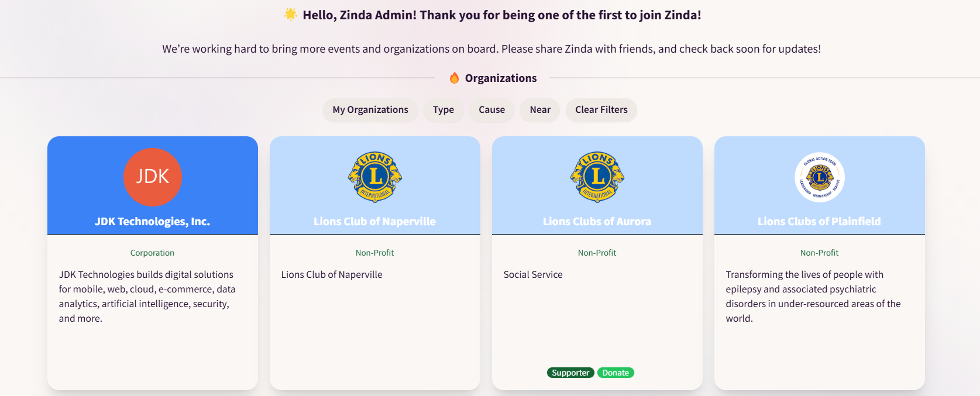Click the Donate badge on the Aurora card

coord(615,373)
